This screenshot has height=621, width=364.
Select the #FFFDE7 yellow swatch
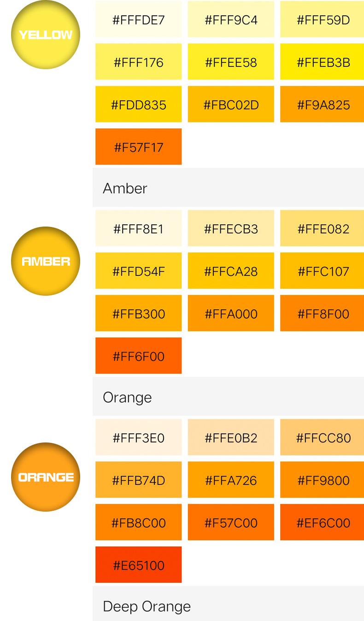click(x=138, y=20)
